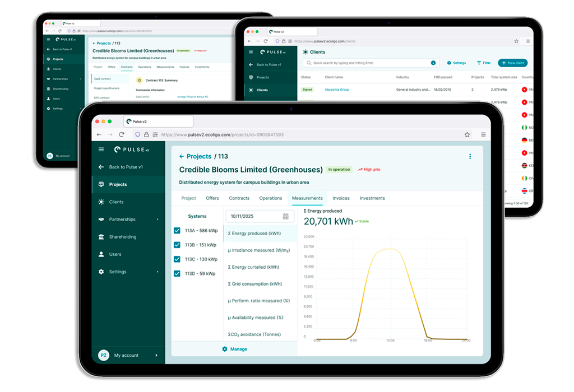Screen dimensions: 574x392
Task: Open the hamburger menu beside Pulse logo
Action: pyautogui.click(x=101, y=149)
